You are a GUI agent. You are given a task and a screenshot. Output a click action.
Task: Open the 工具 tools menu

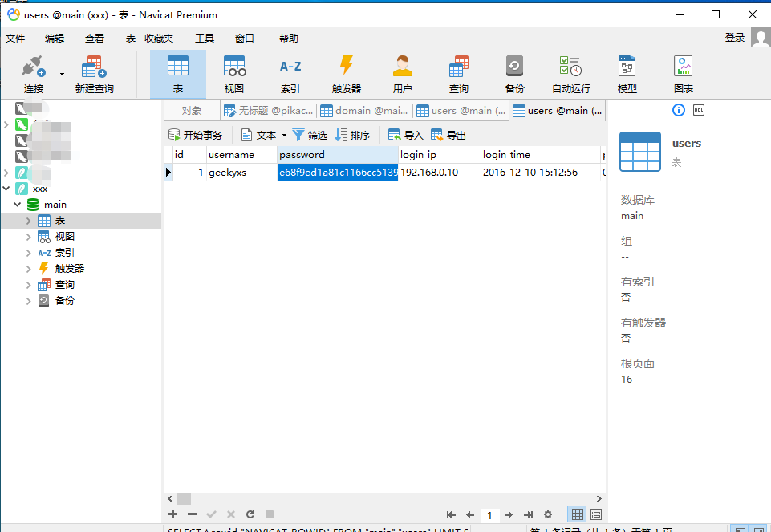205,39
